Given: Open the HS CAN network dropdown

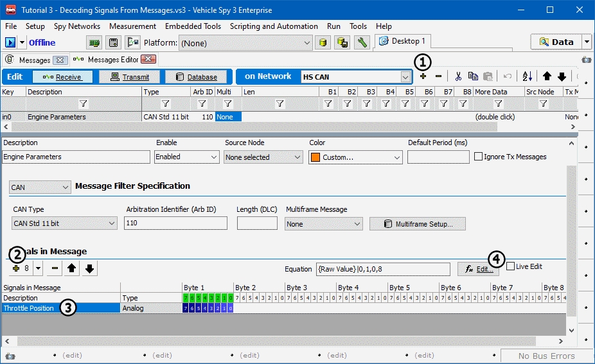Looking at the screenshot, I should coord(405,77).
